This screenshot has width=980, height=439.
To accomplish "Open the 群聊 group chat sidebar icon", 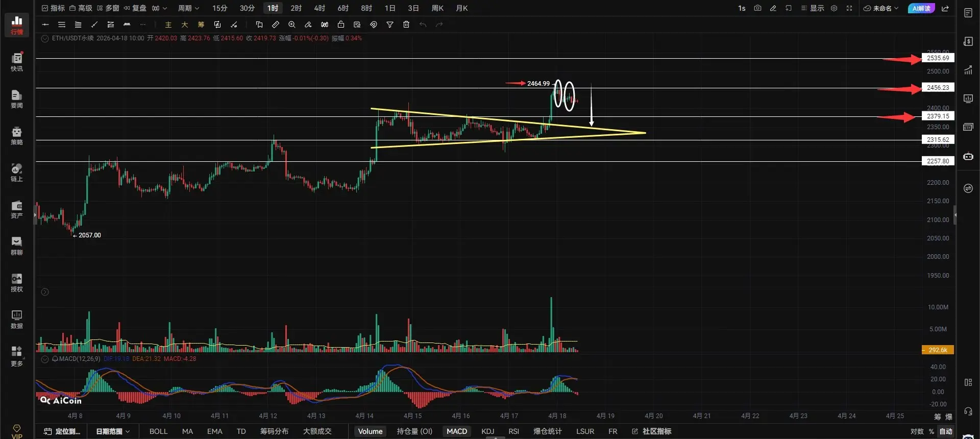I will pos(17,246).
